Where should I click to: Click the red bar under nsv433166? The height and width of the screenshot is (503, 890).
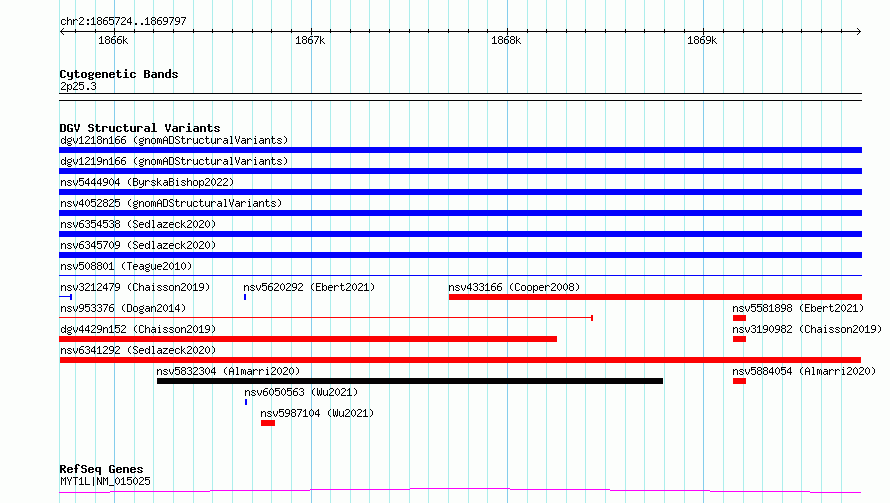[655, 297]
